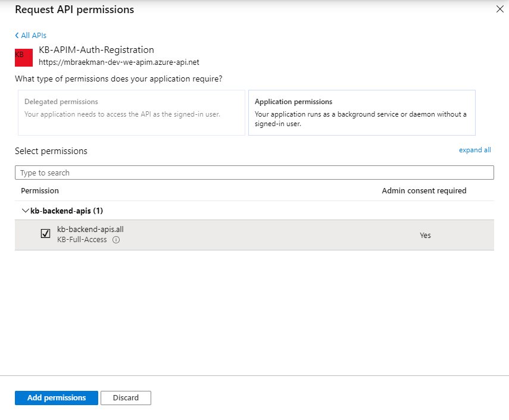Click the Add permissions button

pos(56,398)
